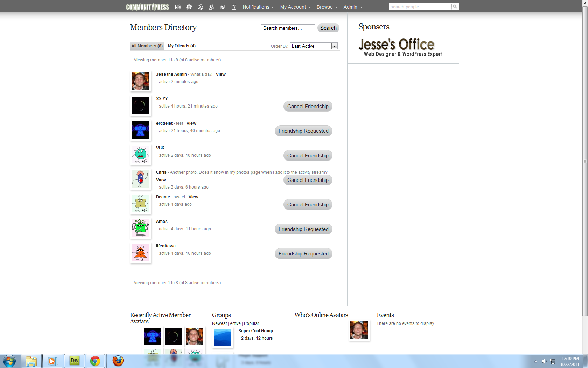Cancel friendship with XX YY
The width and height of the screenshot is (588, 368).
point(308,107)
